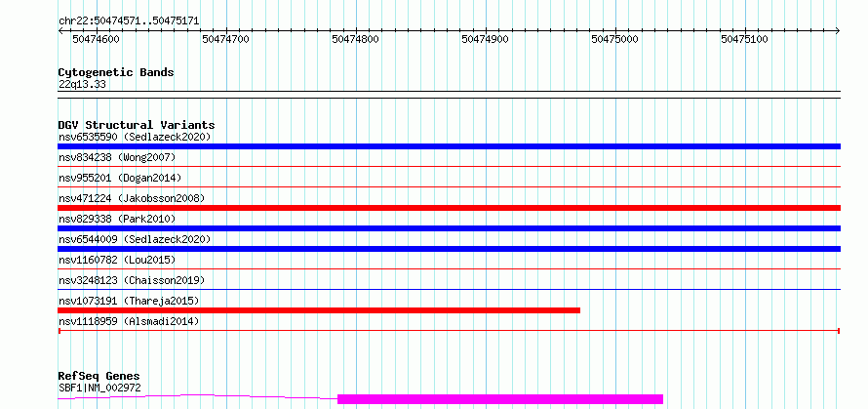This screenshot has width=868, height=409.
Task: Click the shorter red bar for nsv1073191
Action: (x=319, y=310)
